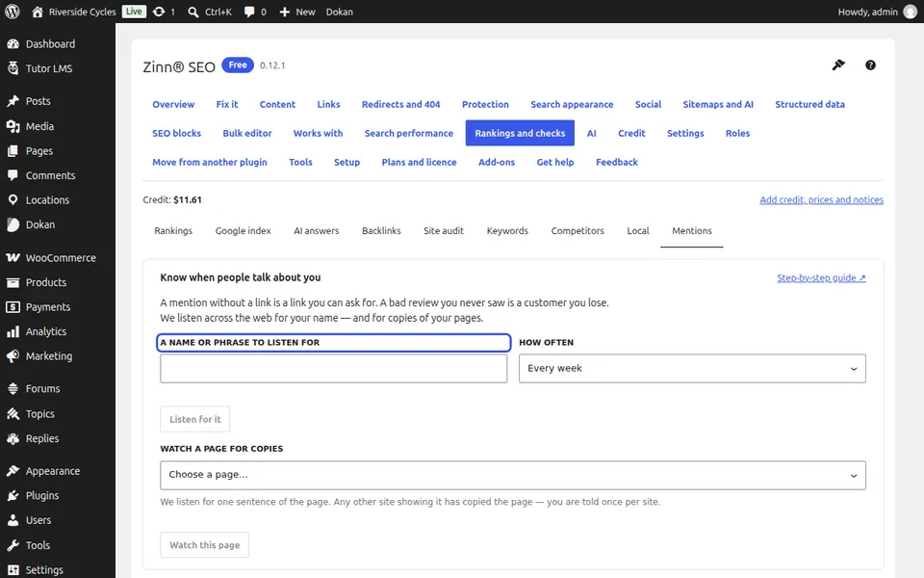Image resolution: width=924 pixels, height=578 pixels.
Task: Open the comments bubble icon in admin bar
Action: (x=249, y=12)
